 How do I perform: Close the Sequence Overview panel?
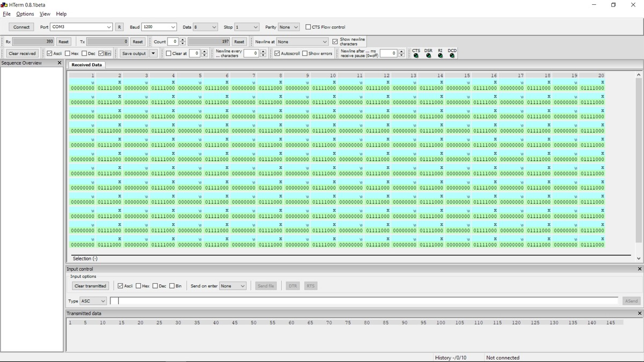(x=60, y=63)
